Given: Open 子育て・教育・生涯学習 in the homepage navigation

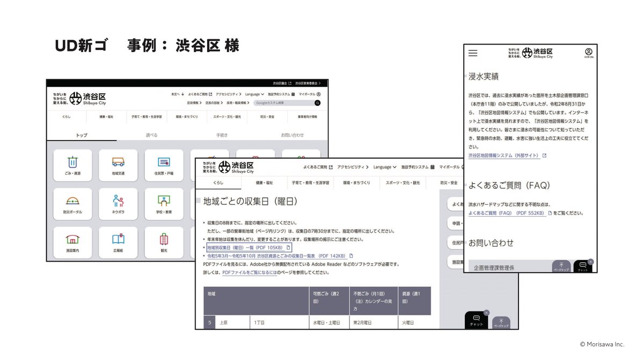Looking at the screenshot, I should pyautogui.click(x=147, y=116).
